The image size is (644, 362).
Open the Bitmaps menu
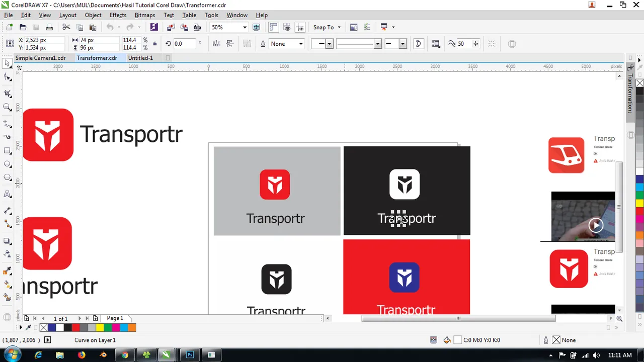(145, 15)
